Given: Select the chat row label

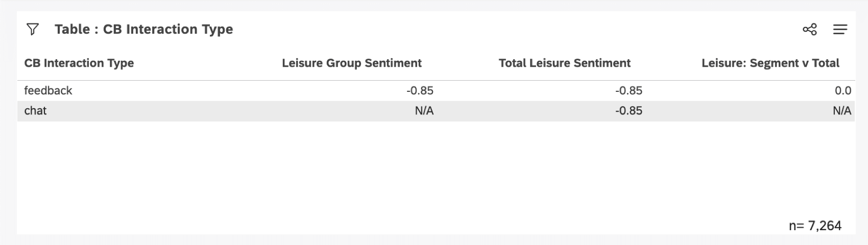Looking at the screenshot, I should [x=35, y=111].
